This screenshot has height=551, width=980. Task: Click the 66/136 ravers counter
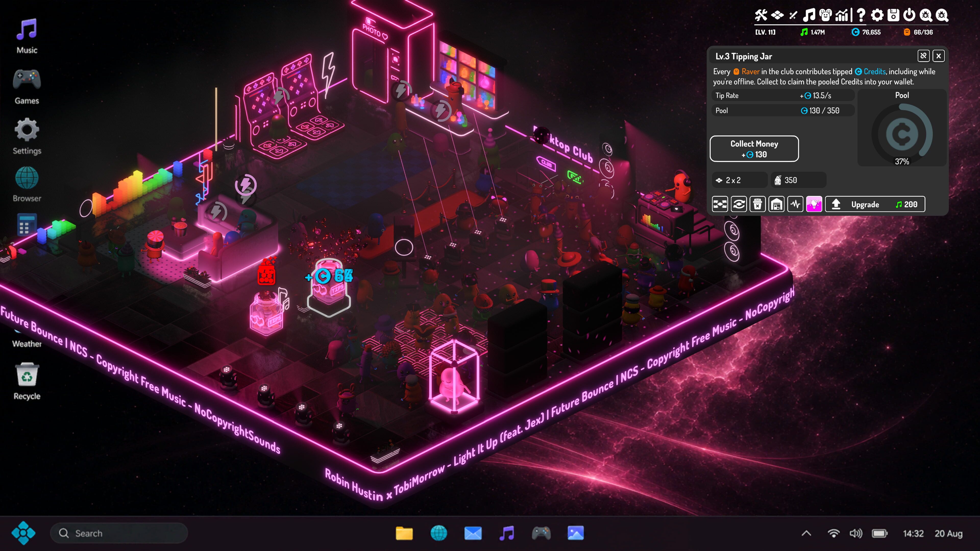click(x=918, y=32)
